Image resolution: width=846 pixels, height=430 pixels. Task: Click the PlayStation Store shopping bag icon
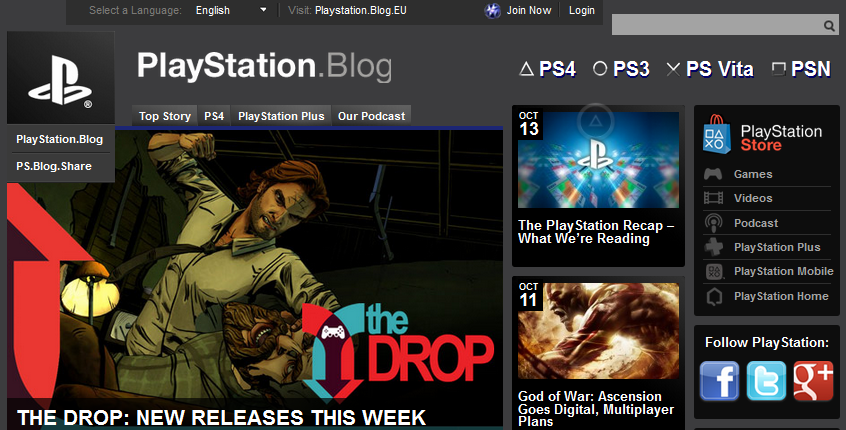tap(717, 134)
